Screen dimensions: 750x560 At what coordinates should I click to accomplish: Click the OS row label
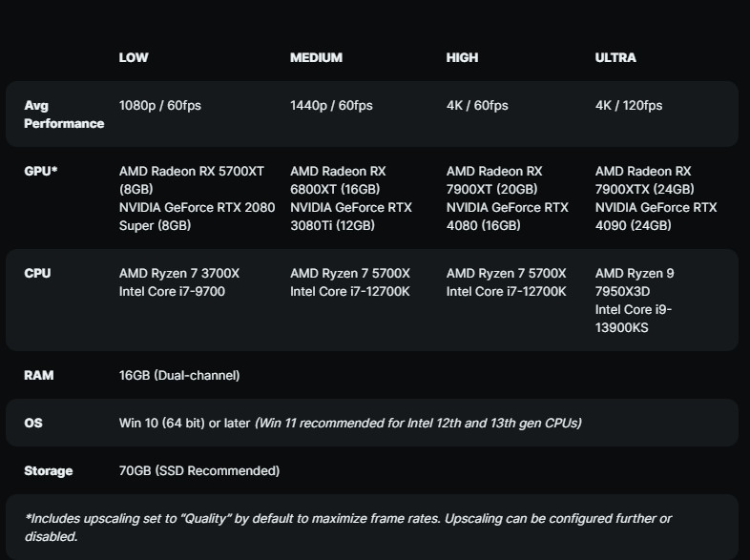pos(32,423)
